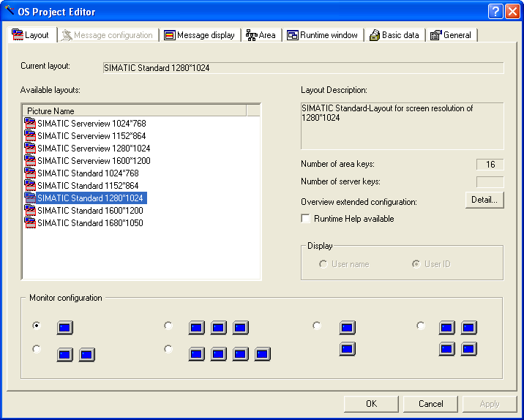Image resolution: width=524 pixels, height=420 pixels.
Task: Click the Apply button
Action: (490, 404)
